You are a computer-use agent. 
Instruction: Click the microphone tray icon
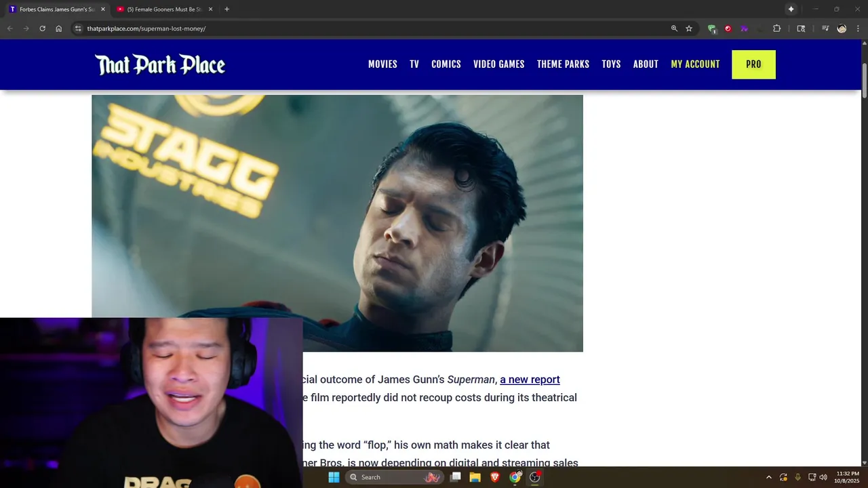tap(797, 477)
